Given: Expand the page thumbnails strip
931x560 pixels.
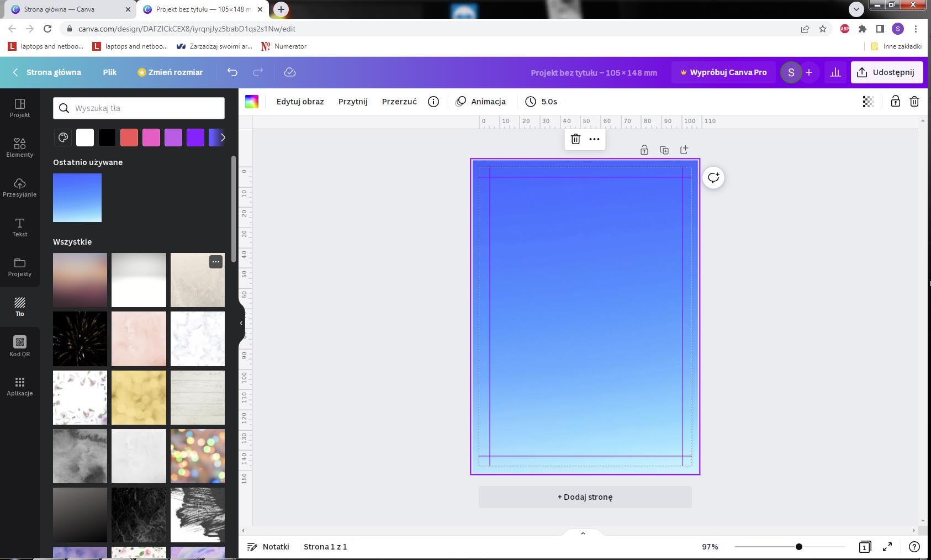Looking at the screenshot, I should pyautogui.click(x=583, y=533).
